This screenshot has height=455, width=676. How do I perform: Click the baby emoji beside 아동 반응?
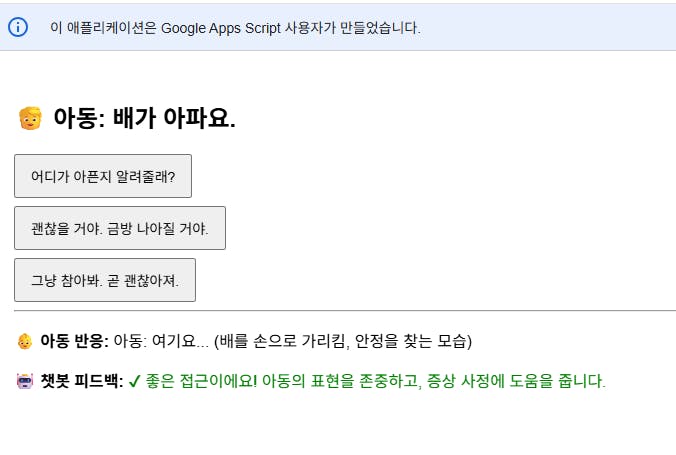(x=25, y=341)
